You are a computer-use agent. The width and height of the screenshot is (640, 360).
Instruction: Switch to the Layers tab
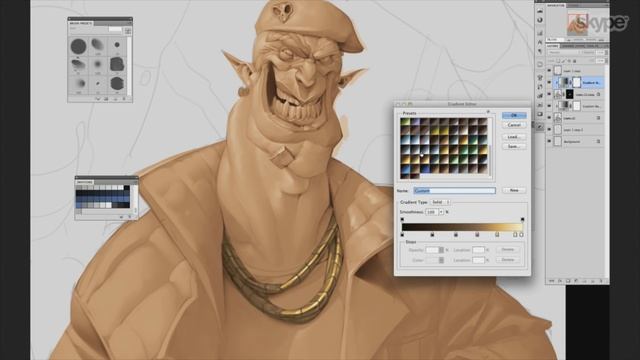click(x=553, y=46)
